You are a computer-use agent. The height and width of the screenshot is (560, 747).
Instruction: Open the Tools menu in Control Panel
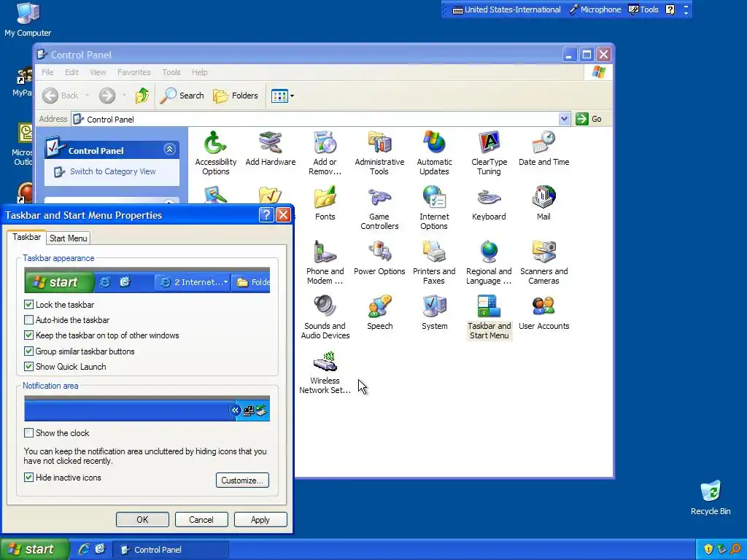coord(171,72)
